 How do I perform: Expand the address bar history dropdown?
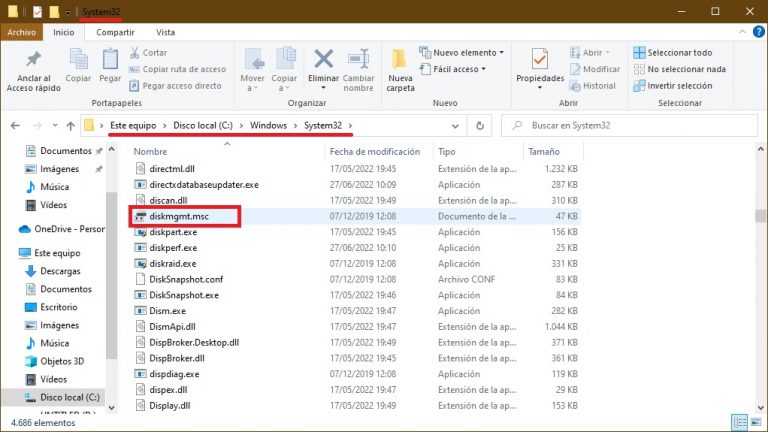455,126
